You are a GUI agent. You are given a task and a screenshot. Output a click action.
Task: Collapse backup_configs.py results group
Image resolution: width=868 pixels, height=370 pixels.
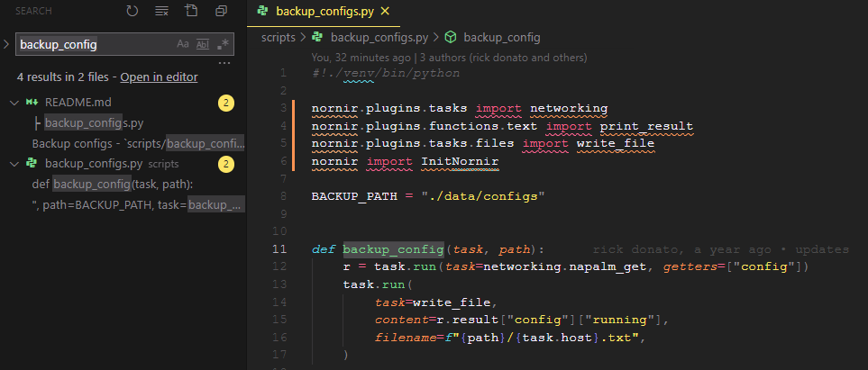(x=14, y=164)
